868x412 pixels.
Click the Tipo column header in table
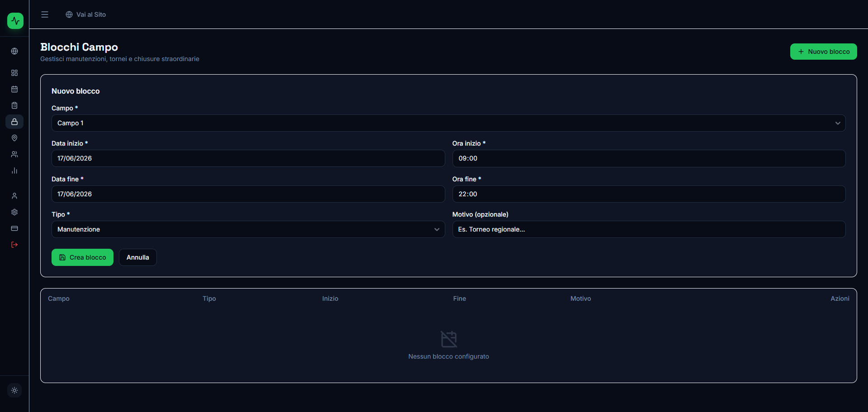tap(209, 298)
